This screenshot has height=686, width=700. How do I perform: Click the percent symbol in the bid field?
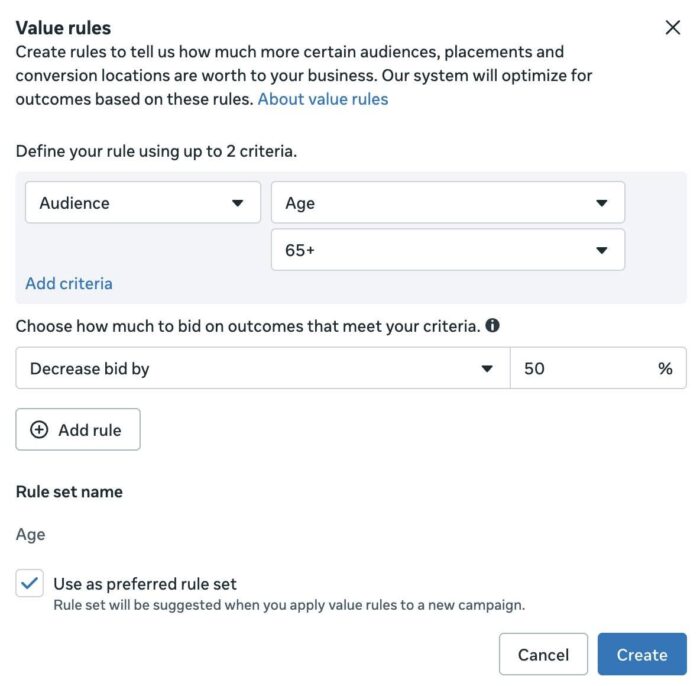[665, 369]
